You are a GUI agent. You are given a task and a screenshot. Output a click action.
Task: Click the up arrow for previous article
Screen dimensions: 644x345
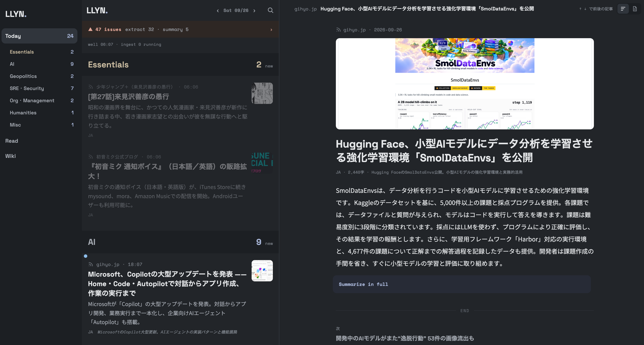point(580,9)
